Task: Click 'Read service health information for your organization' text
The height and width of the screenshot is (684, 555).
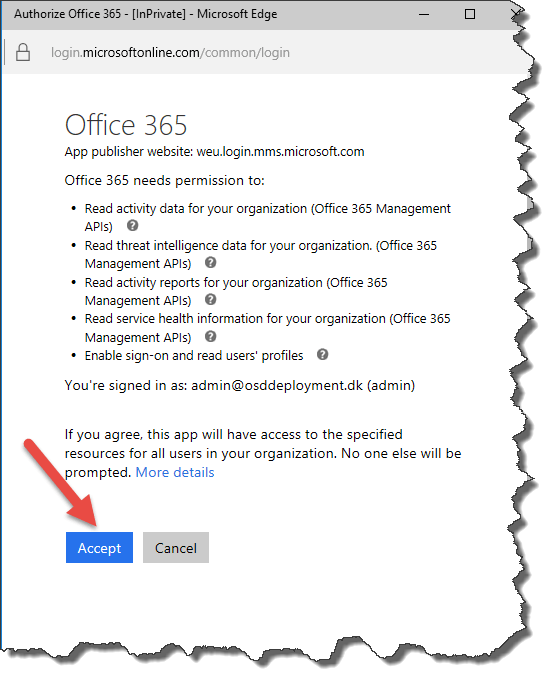Action: point(235,319)
